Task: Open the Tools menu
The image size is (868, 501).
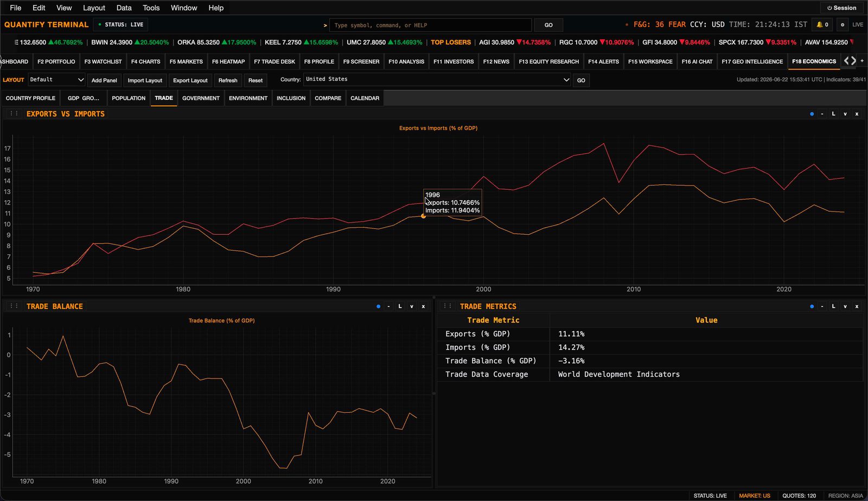Action: [x=151, y=8]
